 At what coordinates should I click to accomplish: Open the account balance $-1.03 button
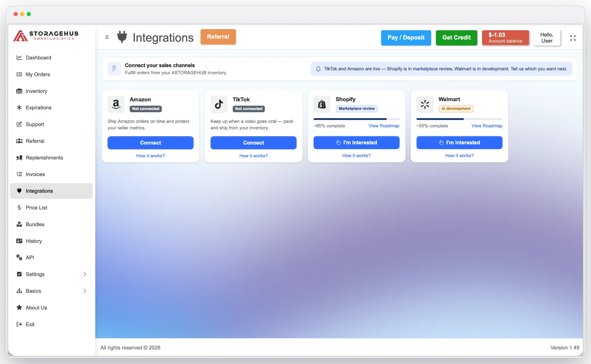(505, 38)
